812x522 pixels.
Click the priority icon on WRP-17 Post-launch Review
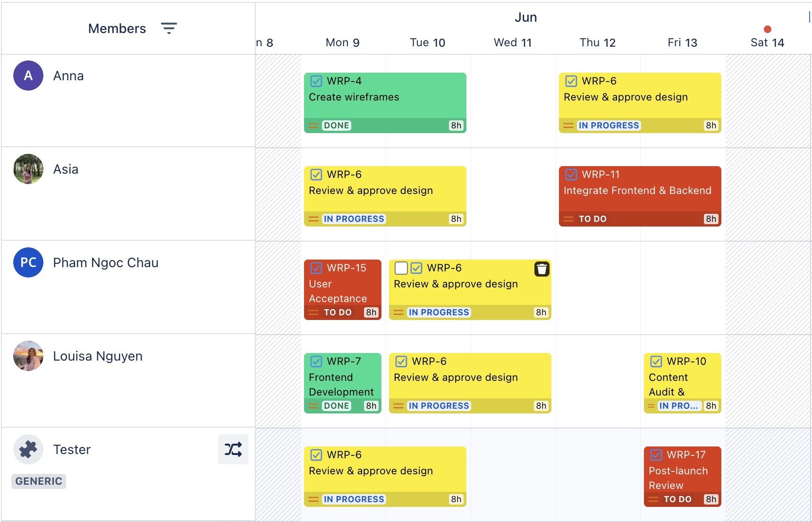tap(653, 498)
